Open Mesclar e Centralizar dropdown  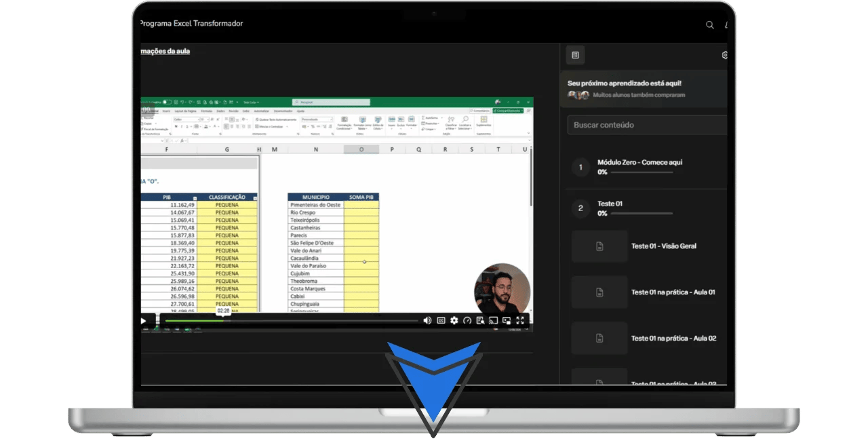pyautogui.click(x=272, y=127)
